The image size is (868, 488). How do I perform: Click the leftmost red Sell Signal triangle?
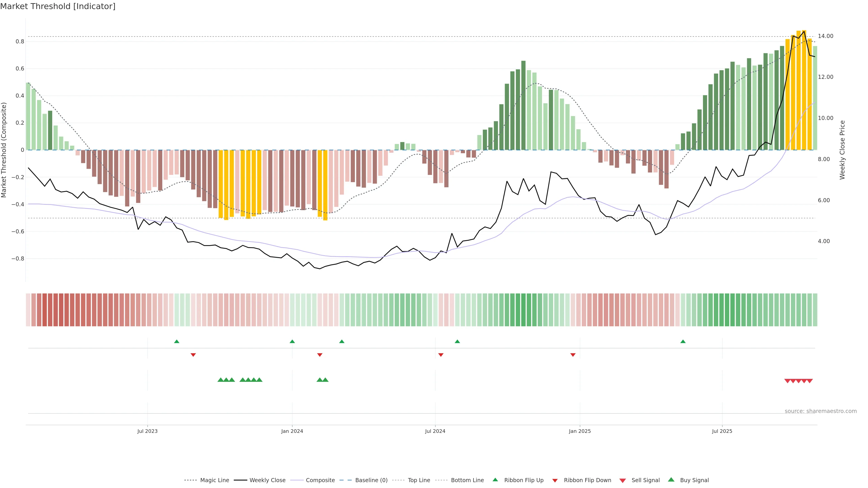(x=788, y=381)
